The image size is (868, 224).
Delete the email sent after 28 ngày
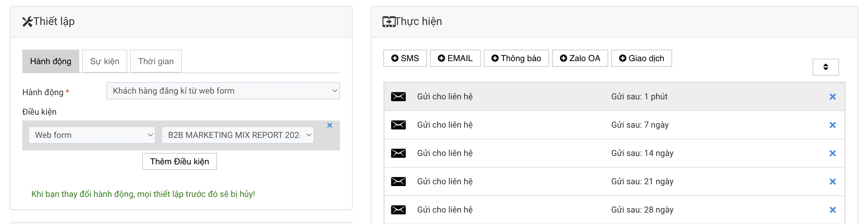(832, 210)
